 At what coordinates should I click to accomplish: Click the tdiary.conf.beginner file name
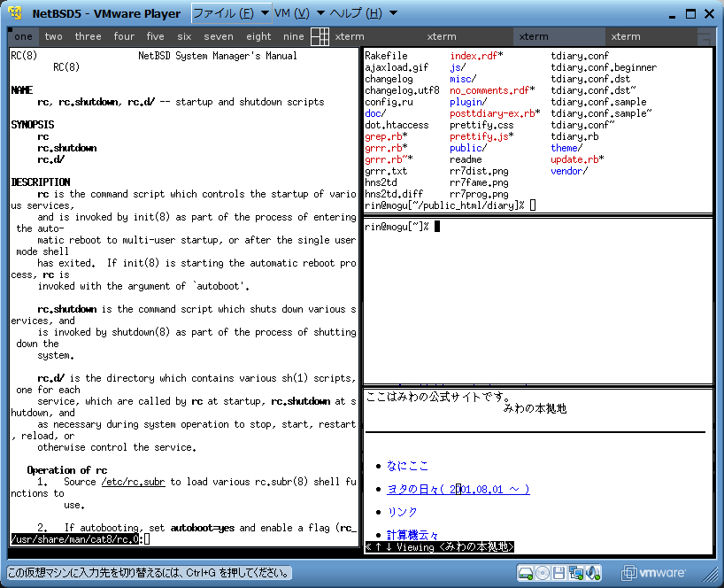point(604,67)
